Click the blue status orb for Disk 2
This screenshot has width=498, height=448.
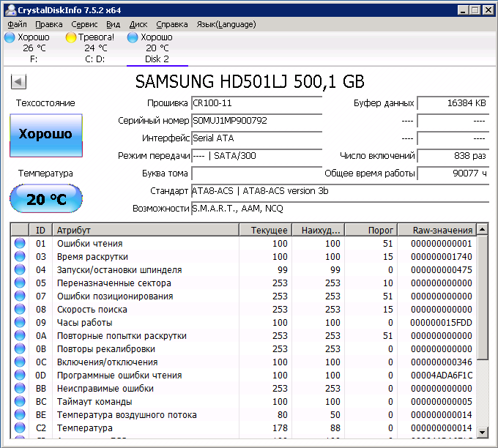point(133,37)
